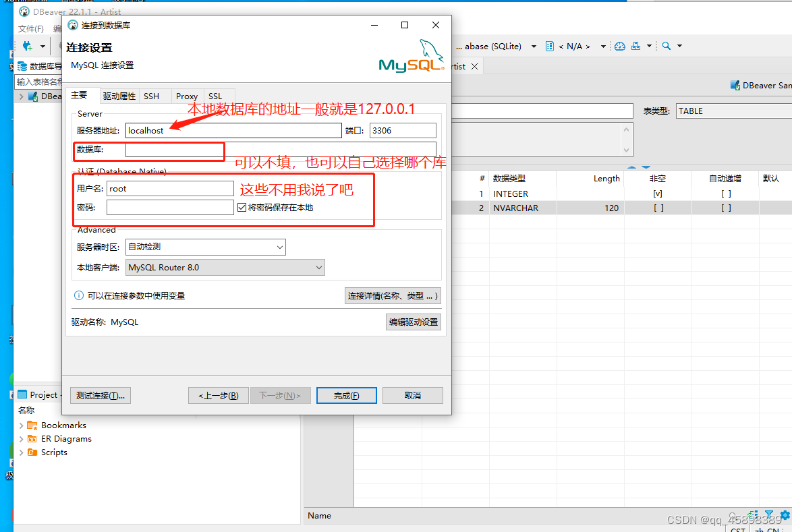Click the new connection plug icon in DBeaver toolbar
792x532 pixels.
pos(28,47)
